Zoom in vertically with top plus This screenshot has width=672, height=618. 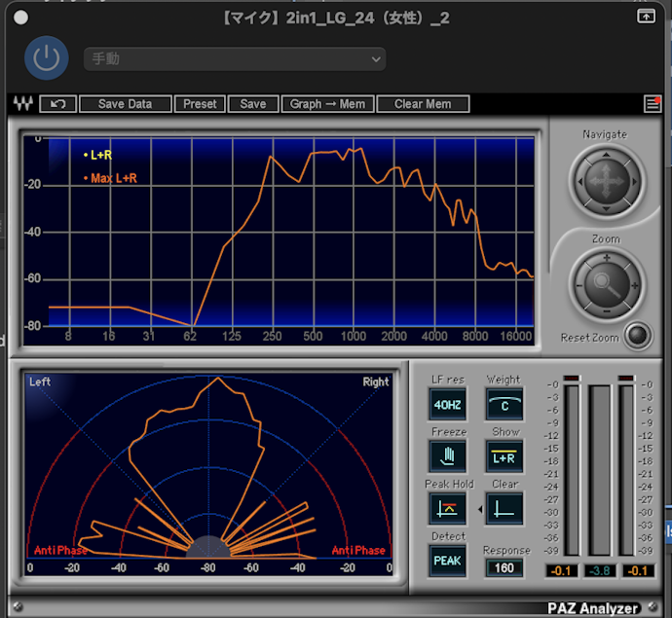coord(607,258)
